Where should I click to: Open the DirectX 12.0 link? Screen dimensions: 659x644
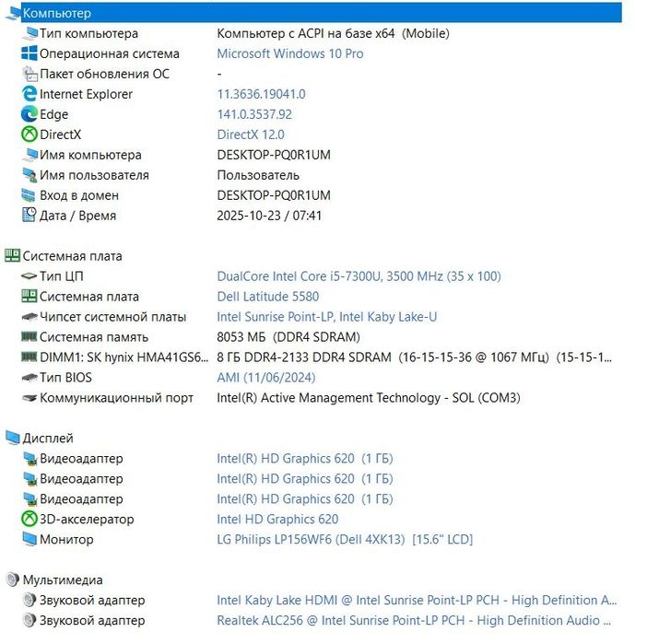(x=251, y=135)
